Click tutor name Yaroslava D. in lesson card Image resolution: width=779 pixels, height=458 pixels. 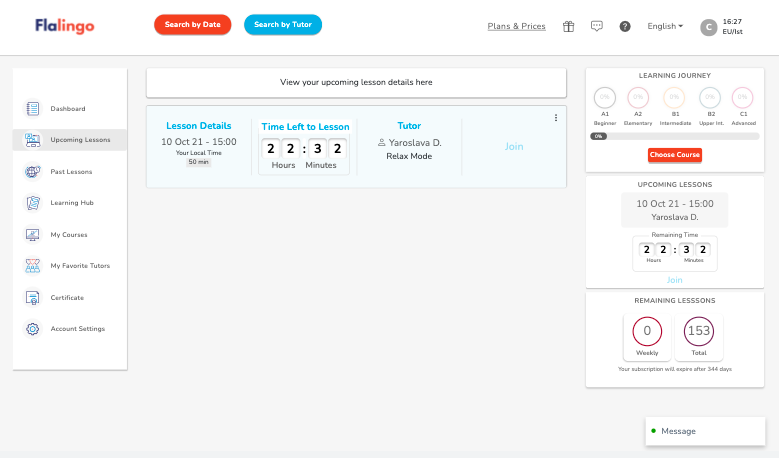(415, 143)
